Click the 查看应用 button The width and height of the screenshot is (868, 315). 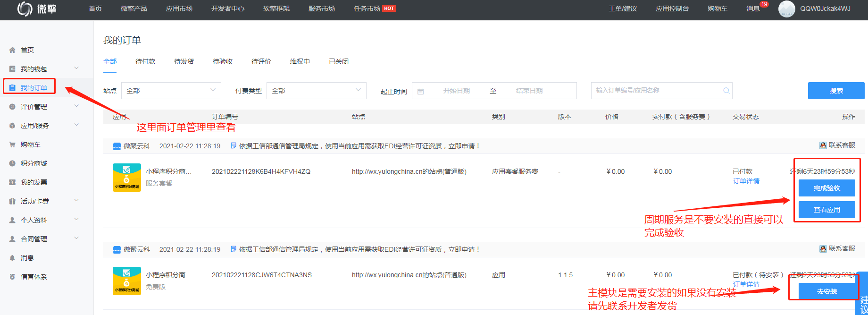[826, 210]
